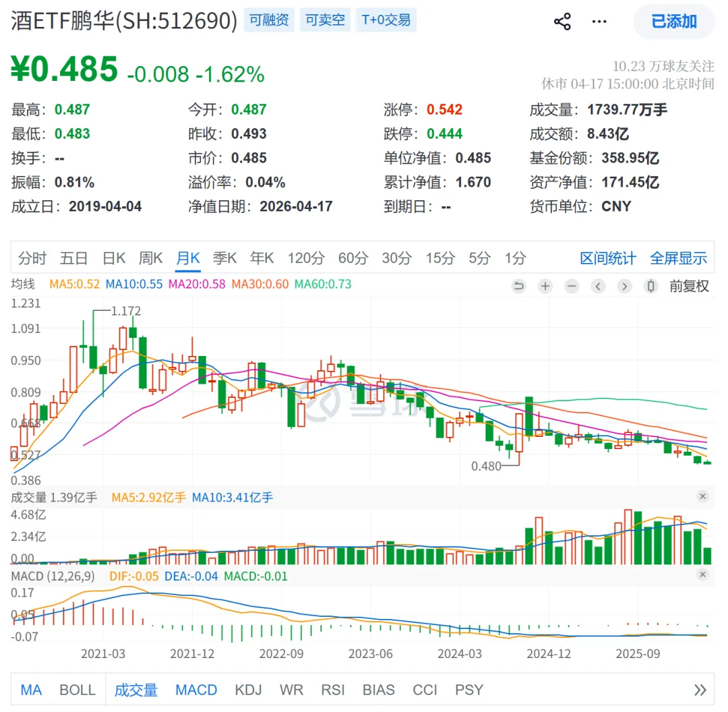Click the 已添加 watchlist button
Image resolution: width=728 pixels, height=712 pixels.
673,22
